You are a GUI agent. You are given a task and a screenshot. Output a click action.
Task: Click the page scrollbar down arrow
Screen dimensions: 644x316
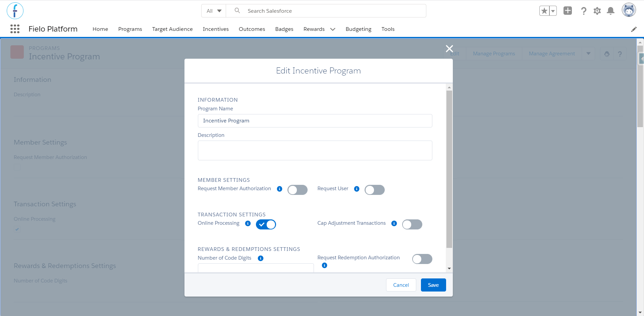640,312
